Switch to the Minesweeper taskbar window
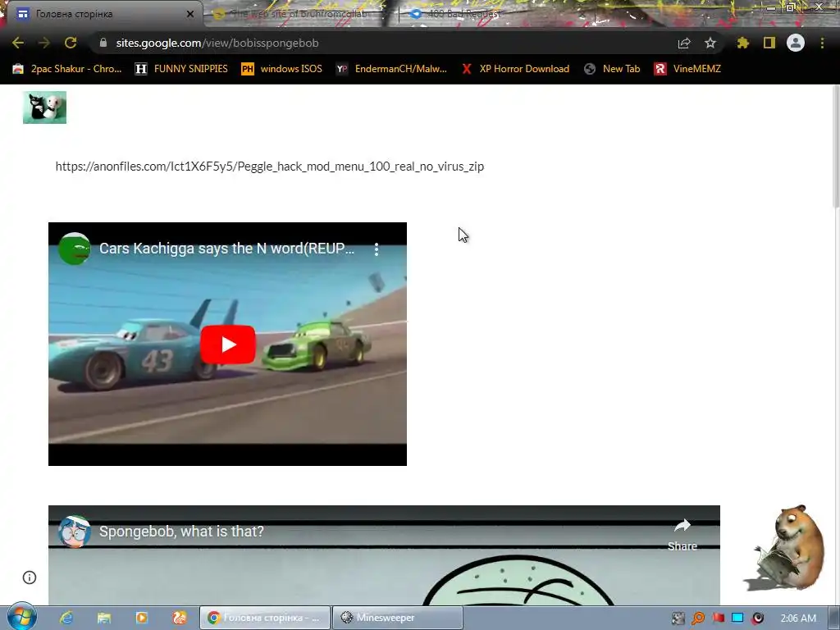Viewport: 840px width, 630px height. [x=398, y=618]
